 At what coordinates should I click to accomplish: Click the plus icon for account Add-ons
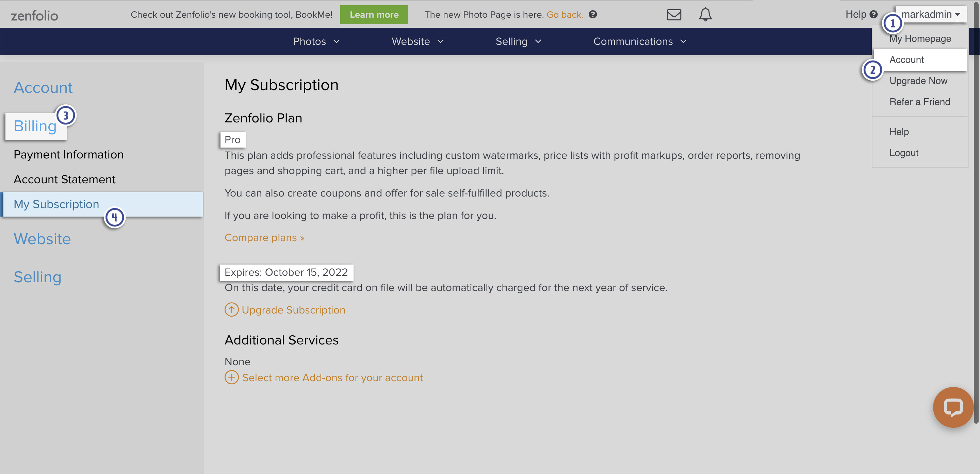[231, 377]
